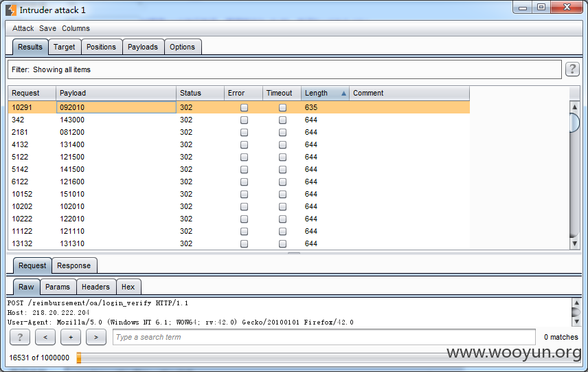Switch to the Positions tab

tap(101, 47)
